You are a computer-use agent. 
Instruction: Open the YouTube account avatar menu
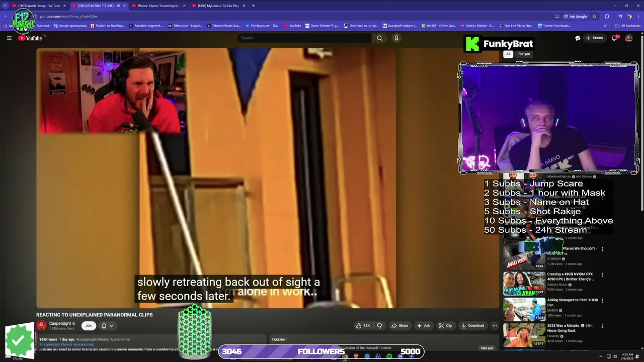pos(628,38)
